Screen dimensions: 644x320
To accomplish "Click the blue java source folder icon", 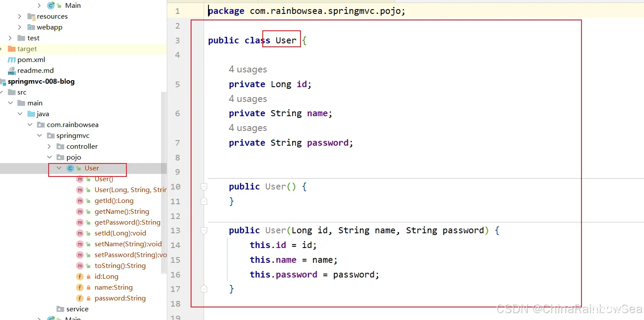I will [31, 114].
